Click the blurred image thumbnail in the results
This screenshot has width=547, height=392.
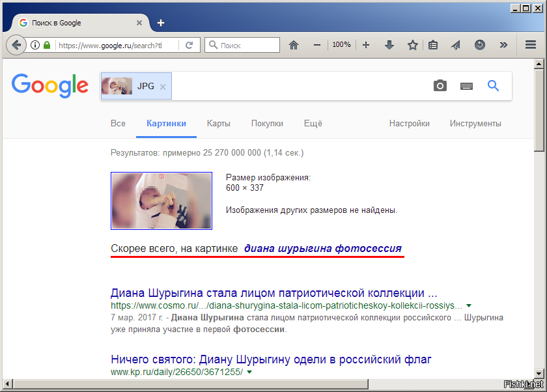tap(161, 201)
